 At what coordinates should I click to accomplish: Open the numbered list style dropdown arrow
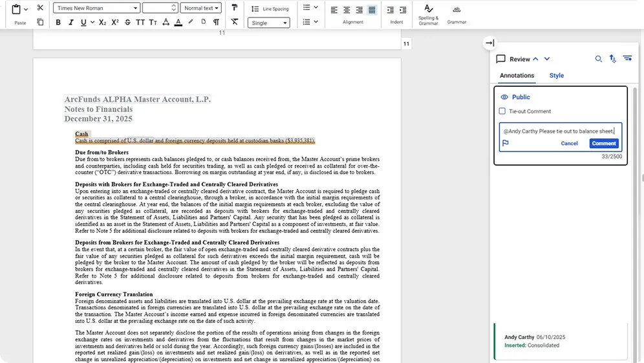click(316, 22)
